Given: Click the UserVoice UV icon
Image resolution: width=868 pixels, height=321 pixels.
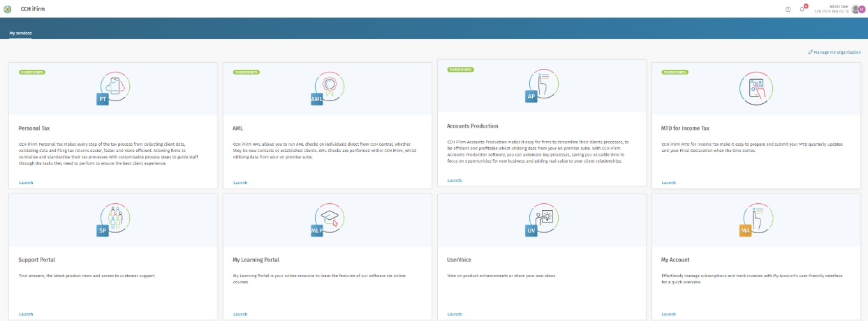Looking at the screenshot, I should (x=543, y=219).
